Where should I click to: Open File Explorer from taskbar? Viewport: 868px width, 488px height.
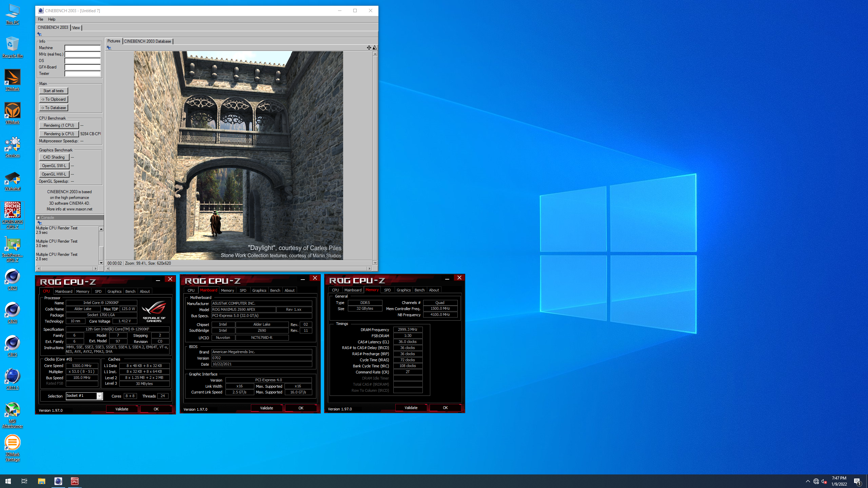click(41, 481)
